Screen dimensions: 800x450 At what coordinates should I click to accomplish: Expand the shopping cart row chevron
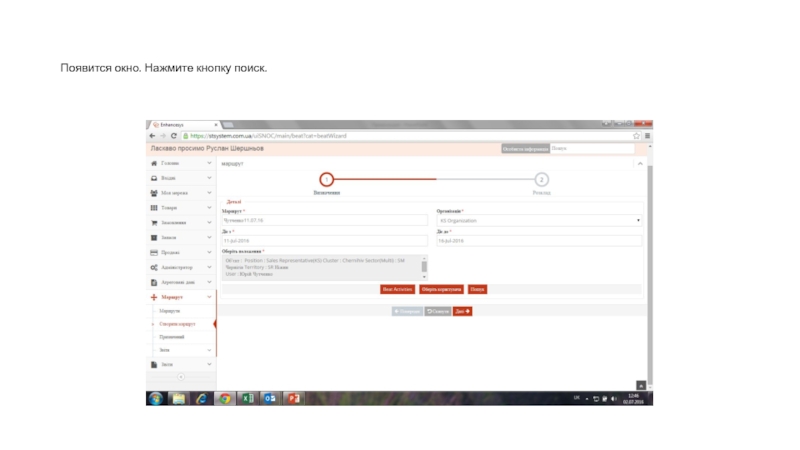tap(209, 222)
